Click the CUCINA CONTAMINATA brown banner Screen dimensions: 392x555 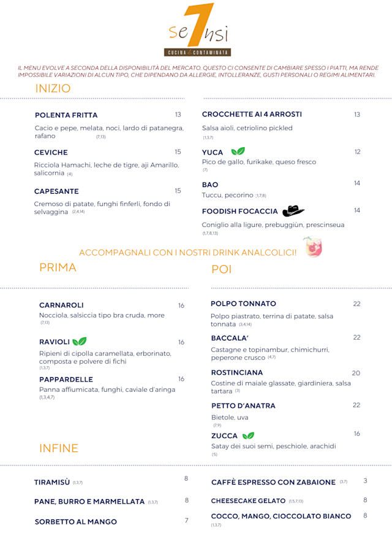pyautogui.click(x=197, y=53)
